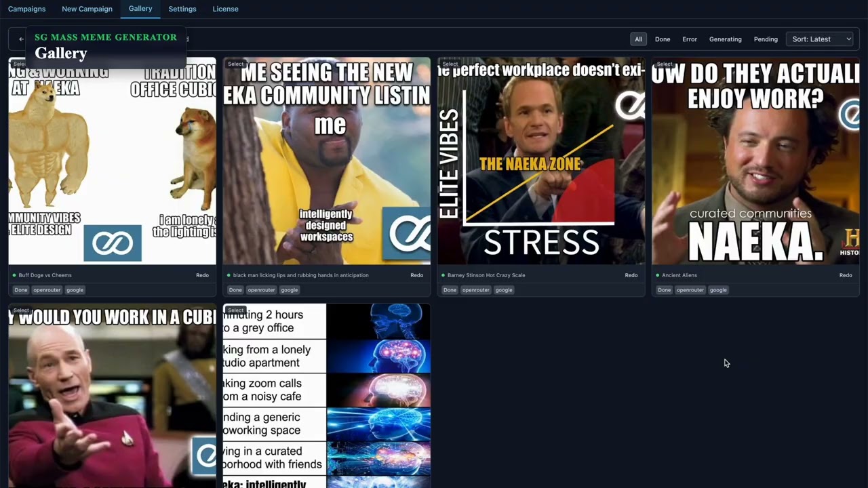Image resolution: width=868 pixels, height=488 pixels.
Task: Open the expanding brain meme image
Action: pos(327,396)
